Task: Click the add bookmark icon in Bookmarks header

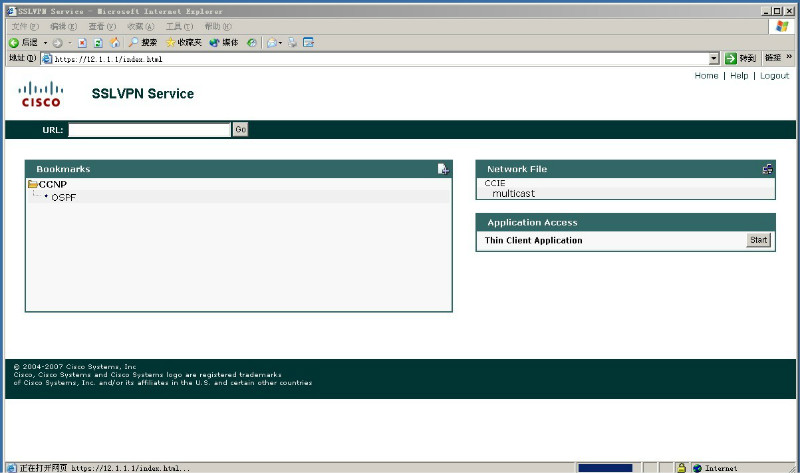Action: pos(443,169)
